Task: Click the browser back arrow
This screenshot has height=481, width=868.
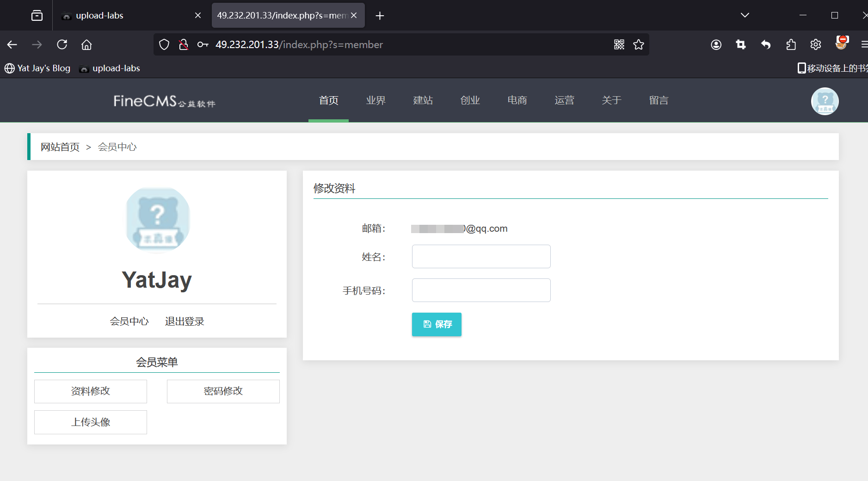Action: tap(12, 44)
